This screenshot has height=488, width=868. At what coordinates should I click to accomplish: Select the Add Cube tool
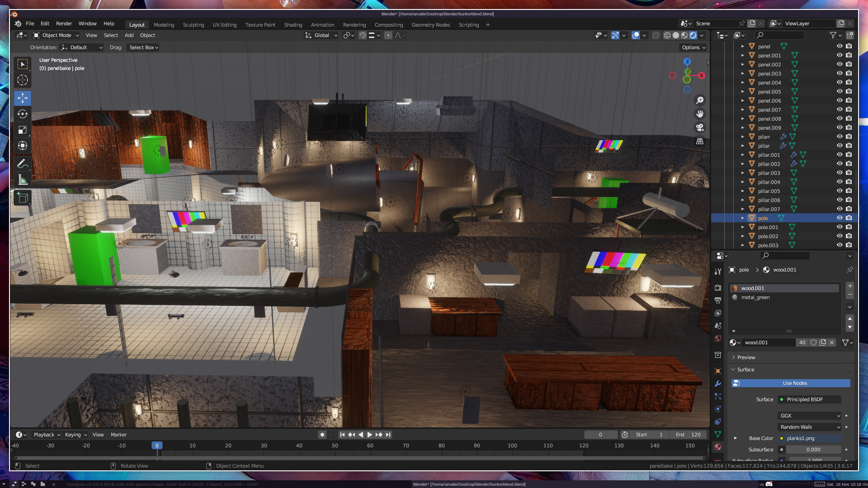click(x=22, y=198)
